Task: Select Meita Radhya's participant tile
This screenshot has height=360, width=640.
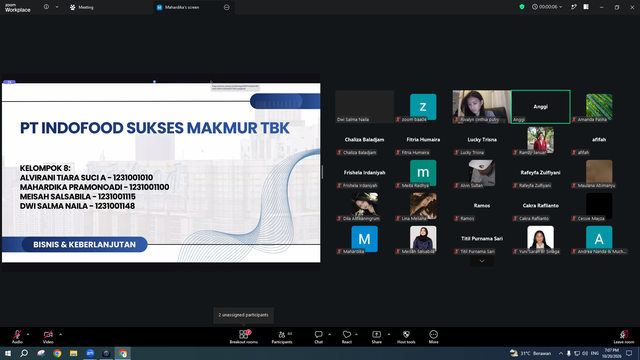Action: 423,173
